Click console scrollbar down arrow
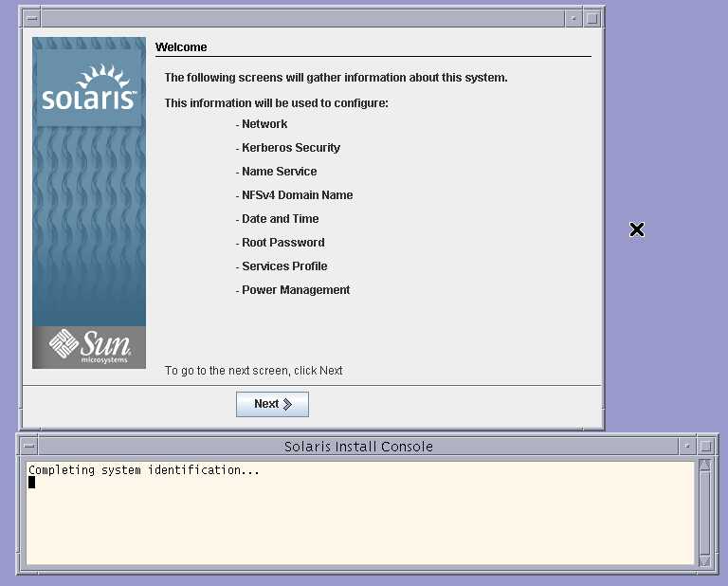 tap(704, 561)
